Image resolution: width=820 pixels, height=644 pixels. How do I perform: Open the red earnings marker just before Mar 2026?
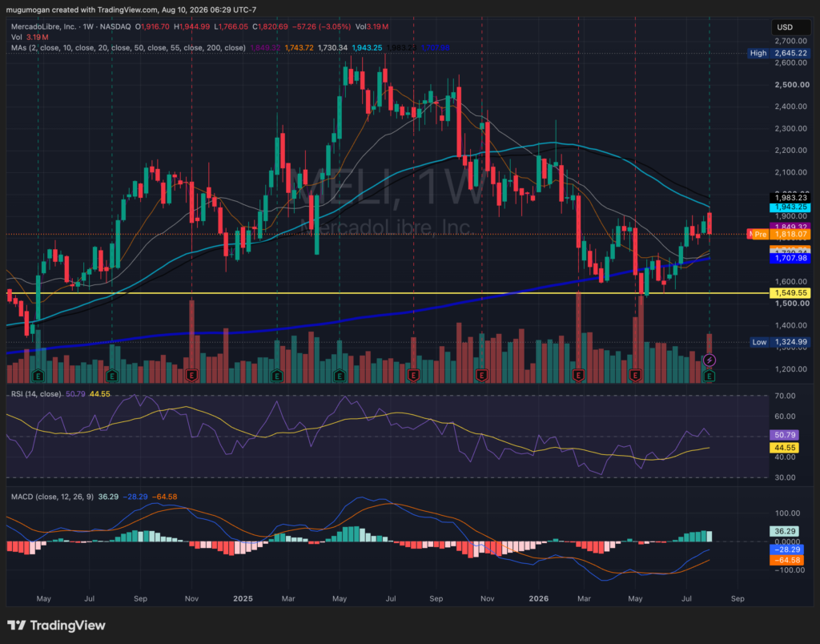[578, 375]
